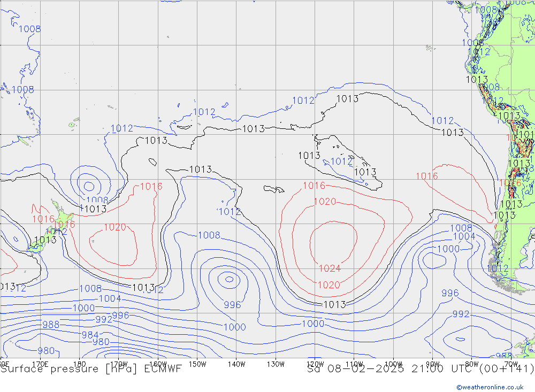Click the 'Surface pressure [hPa] ECMWF' title
535x392 pixels.
[x=91, y=369]
